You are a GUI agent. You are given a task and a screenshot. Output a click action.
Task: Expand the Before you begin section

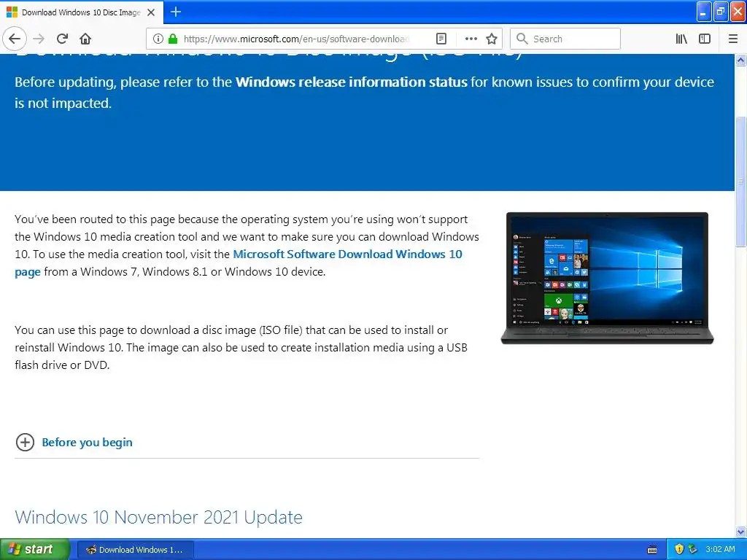(25, 443)
